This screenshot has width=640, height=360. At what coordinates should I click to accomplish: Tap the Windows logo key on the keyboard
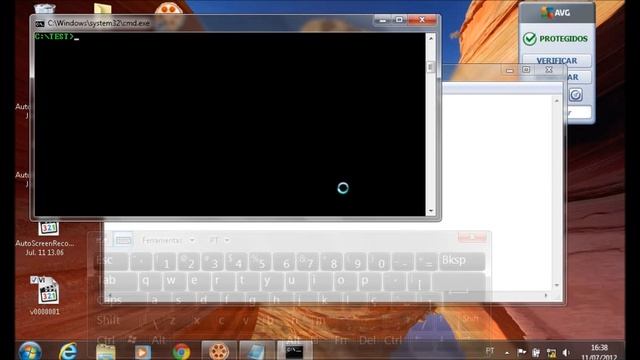tap(132, 340)
